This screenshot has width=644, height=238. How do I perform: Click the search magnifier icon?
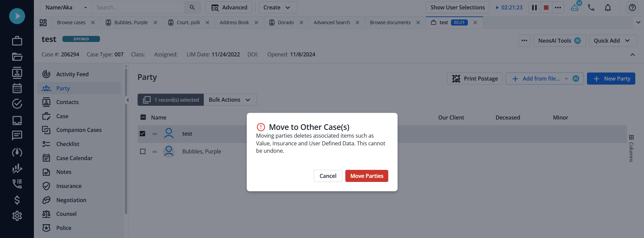[192, 7]
